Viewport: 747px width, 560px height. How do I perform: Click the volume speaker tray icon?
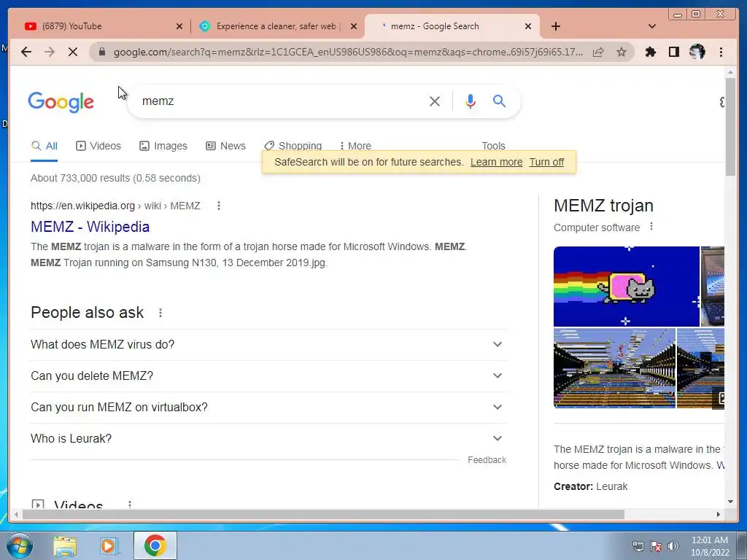[x=673, y=546]
